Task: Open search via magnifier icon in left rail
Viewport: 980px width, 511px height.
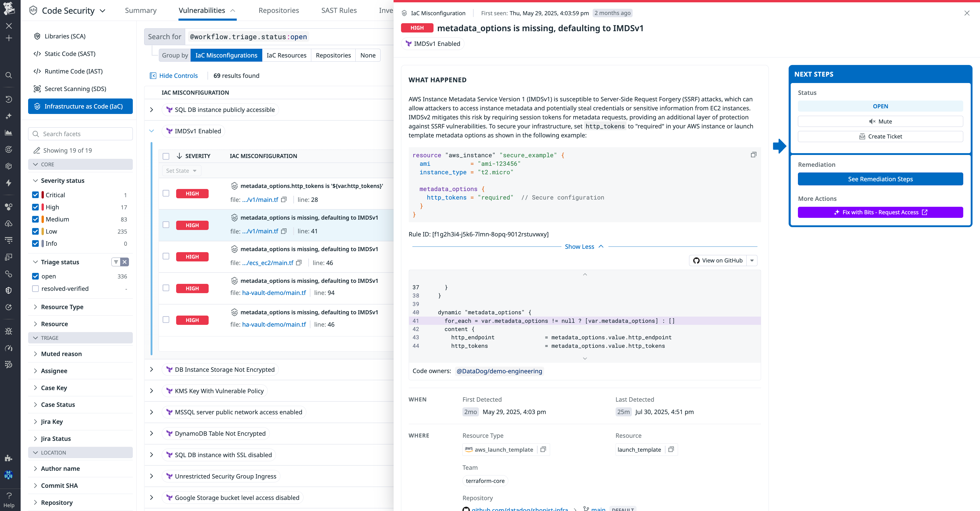Action: [x=8, y=75]
